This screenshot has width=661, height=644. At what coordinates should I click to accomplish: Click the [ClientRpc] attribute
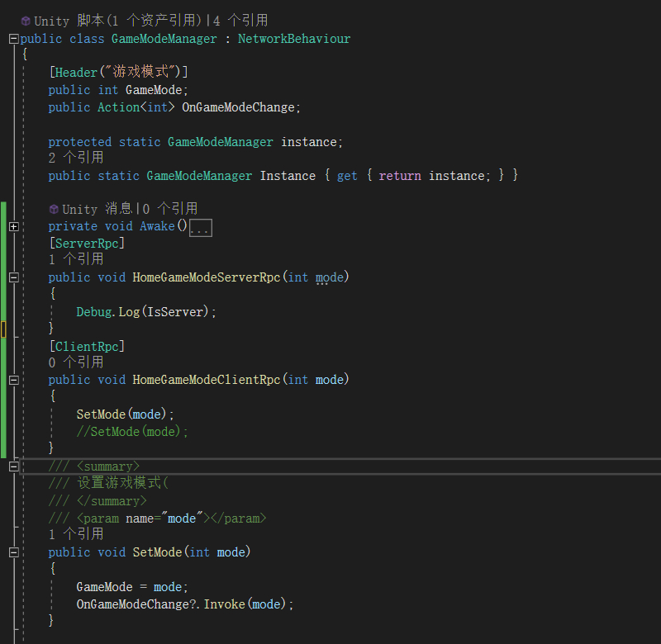(x=87, y=347)
